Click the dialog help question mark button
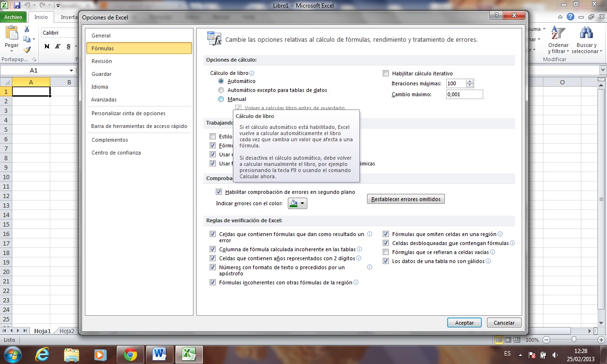Screen dimensions: 607x364 (x=495, y=17)
